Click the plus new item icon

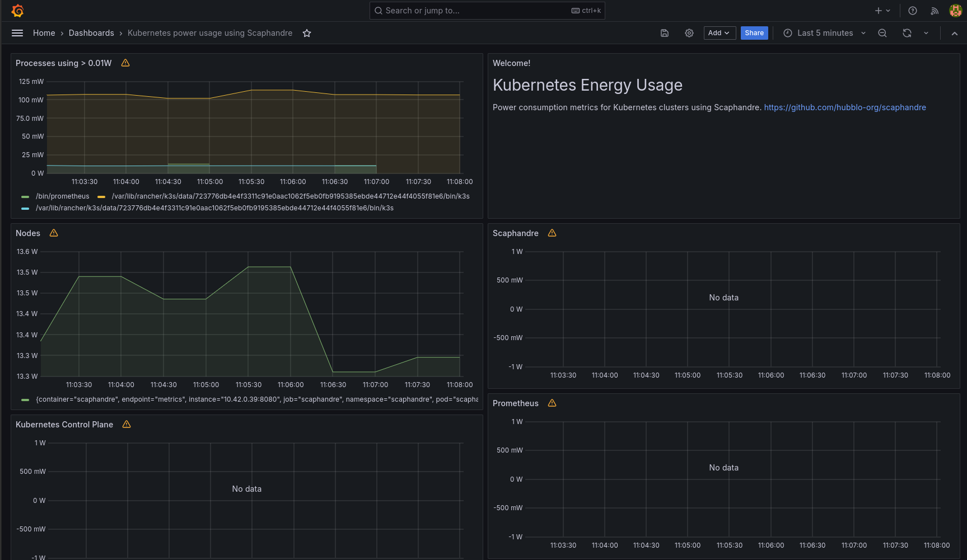(878, 11)
